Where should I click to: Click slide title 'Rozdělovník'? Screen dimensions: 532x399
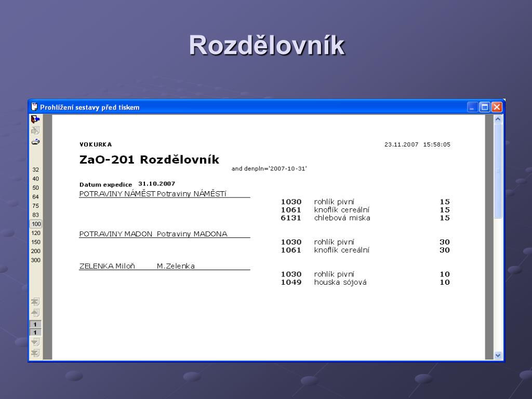[267, 45]
